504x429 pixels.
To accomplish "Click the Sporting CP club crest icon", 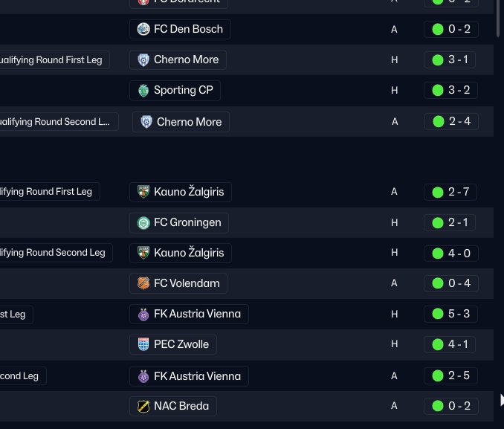I will 143,91.
